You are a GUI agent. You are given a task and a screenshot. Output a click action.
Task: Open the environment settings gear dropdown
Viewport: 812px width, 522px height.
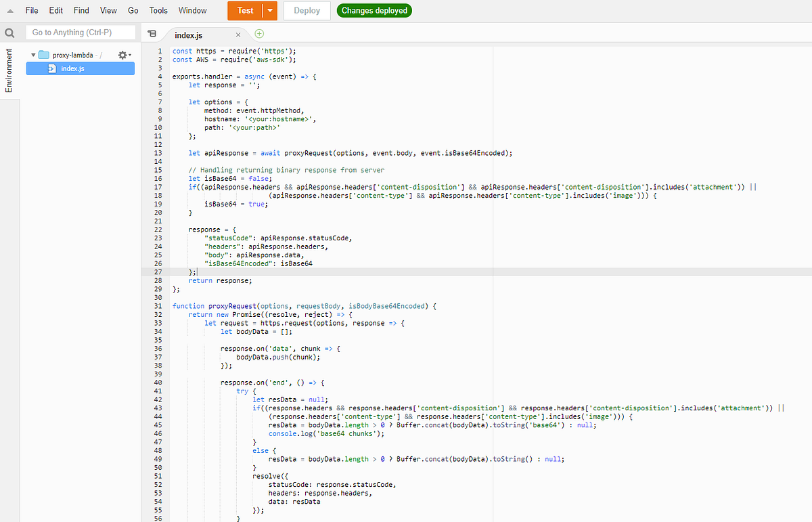125,55
